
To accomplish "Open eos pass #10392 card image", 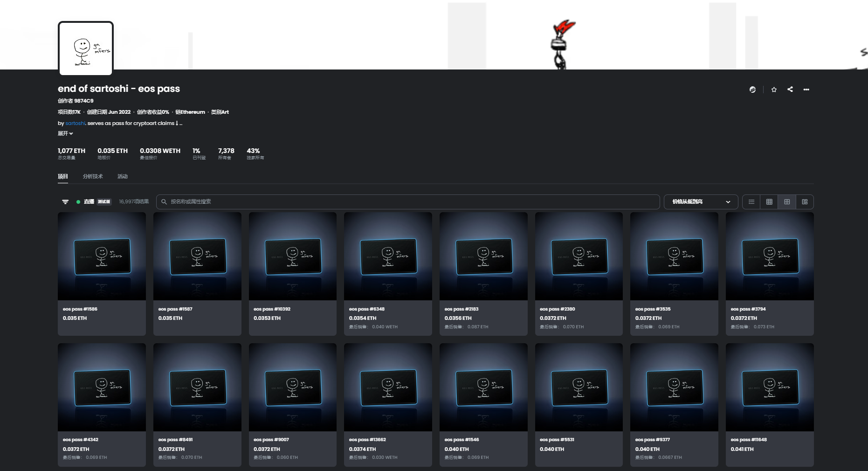I will [293, 256].
